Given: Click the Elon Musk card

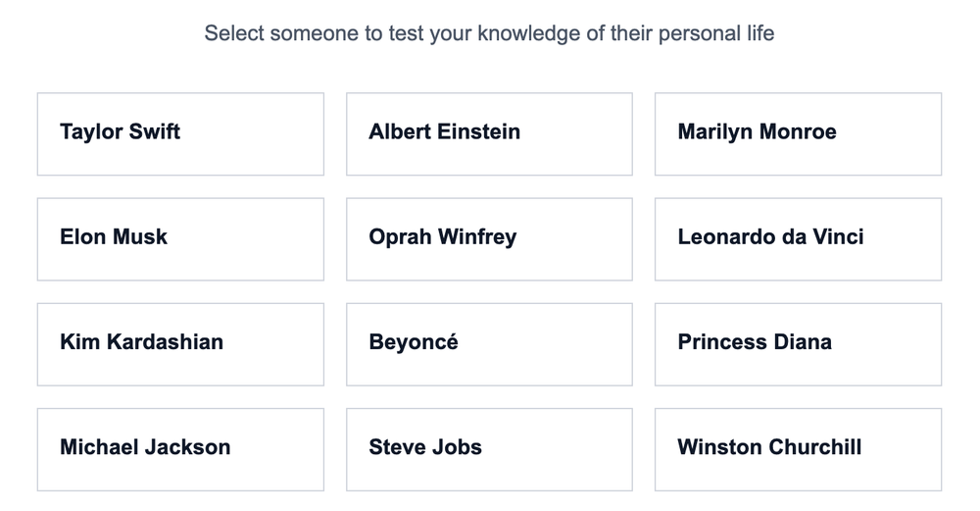Looking at the screenshot, I should (x=180, y=239).
